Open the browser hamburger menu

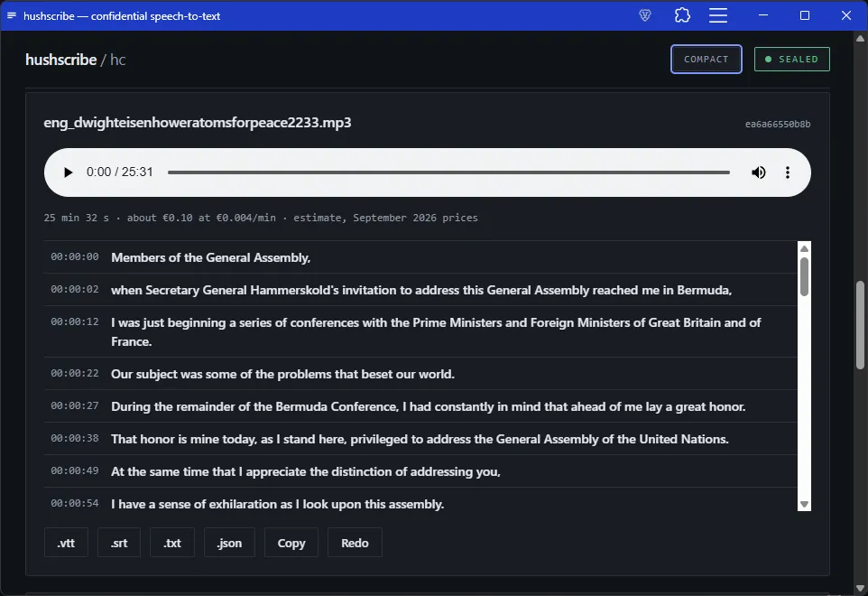(718, 15)
